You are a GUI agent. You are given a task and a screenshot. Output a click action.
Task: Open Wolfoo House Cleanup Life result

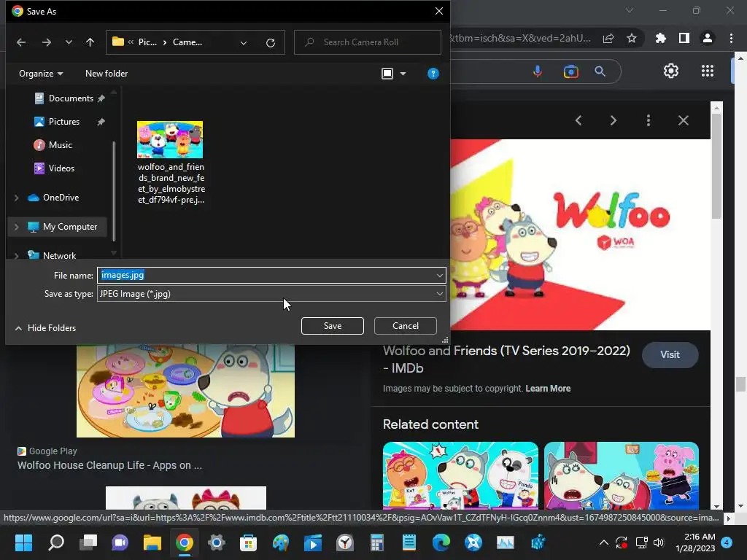pos(109,465)
